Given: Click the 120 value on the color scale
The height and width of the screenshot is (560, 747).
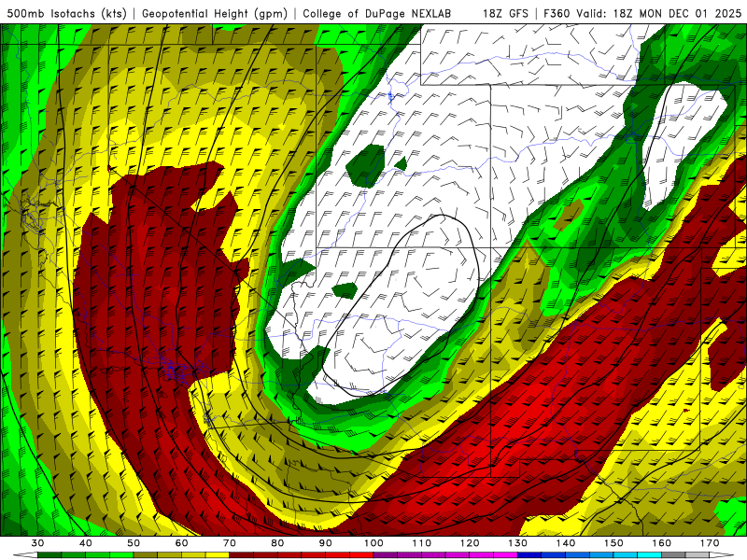Looking at the screenshot, I should coord(470,543).
